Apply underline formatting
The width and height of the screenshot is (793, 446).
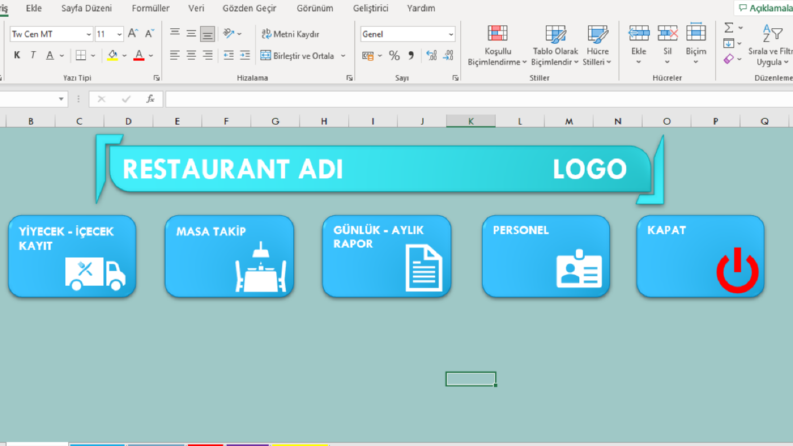pos(50,55)
